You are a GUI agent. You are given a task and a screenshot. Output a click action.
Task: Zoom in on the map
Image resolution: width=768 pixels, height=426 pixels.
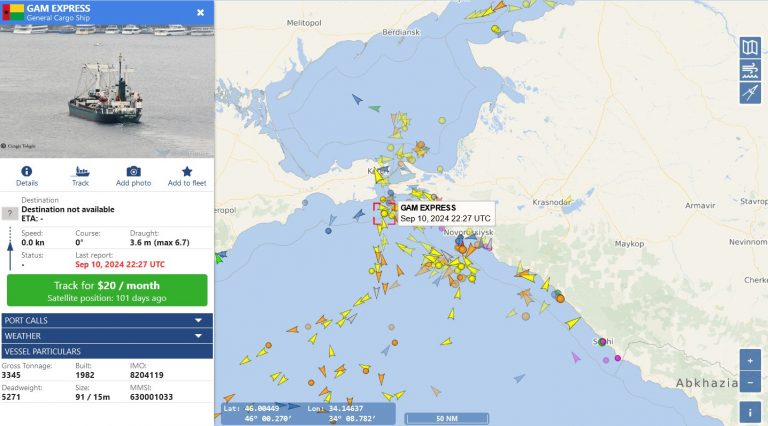[x=750, y=360]
